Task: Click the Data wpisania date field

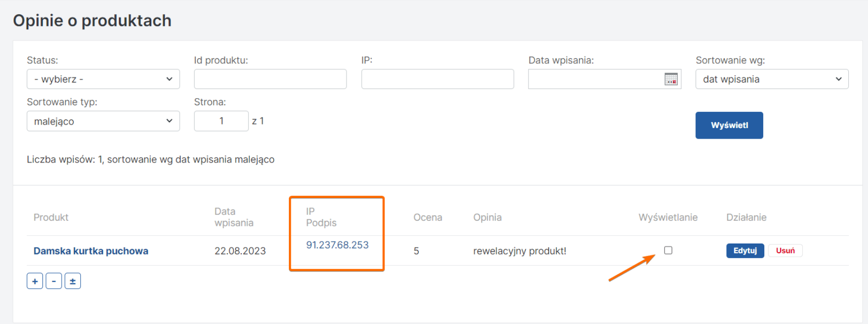Action: [594, 79]
